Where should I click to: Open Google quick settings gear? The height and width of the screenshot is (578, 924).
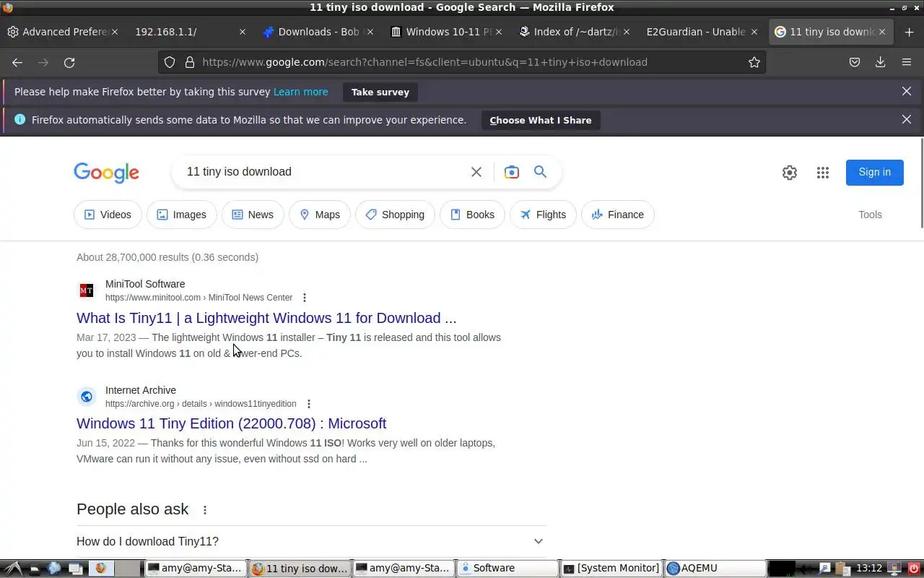[790, 173]
